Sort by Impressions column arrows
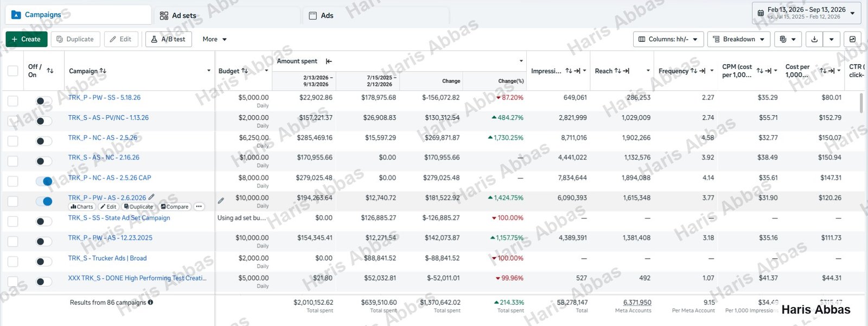The height and width of the screenshot is (326, 868). pyautogui.click(x=569, y=71)
